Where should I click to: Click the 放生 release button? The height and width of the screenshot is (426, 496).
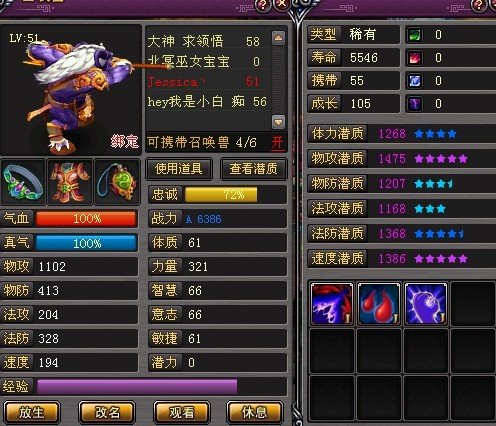tap(32, 413)
